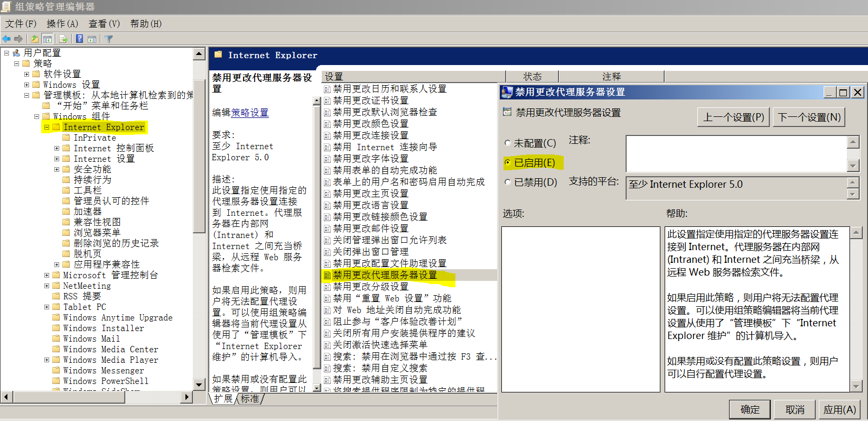Click the policy icon beside 关闭弹出窗口管理
The width and height of the screenshot is (868, 421).
click(328, 252)
